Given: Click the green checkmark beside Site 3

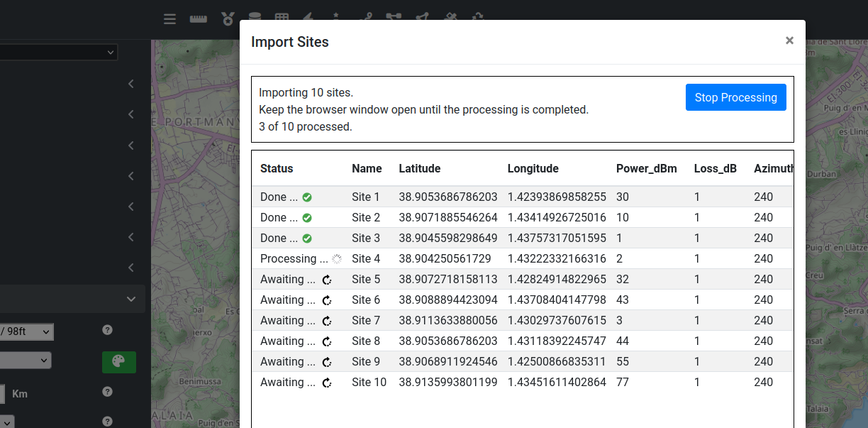Looking at the screenshot, I should coord(307,238).
